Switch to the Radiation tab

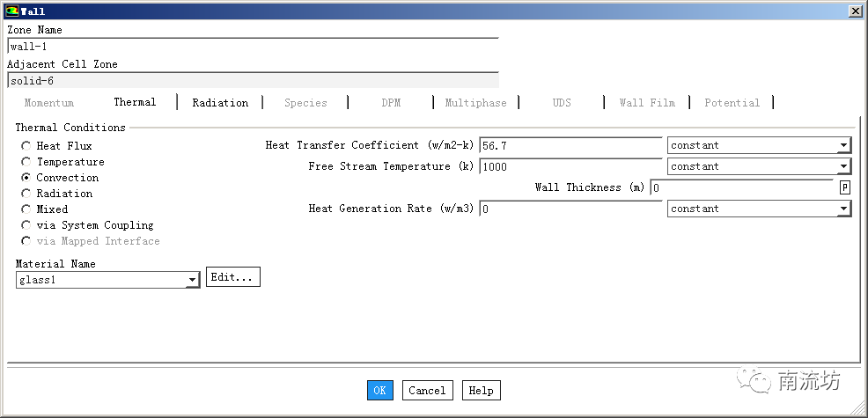click(x=220, y=103)
